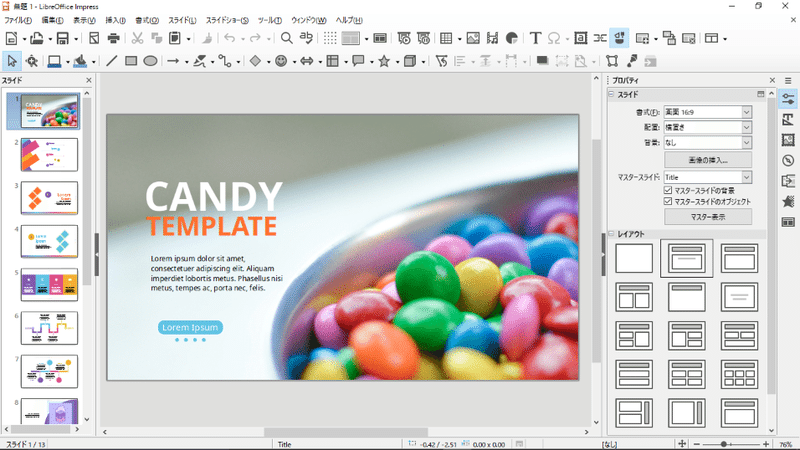Click the New document icon
Screen dimensions: 800x450
pos(11,38)
